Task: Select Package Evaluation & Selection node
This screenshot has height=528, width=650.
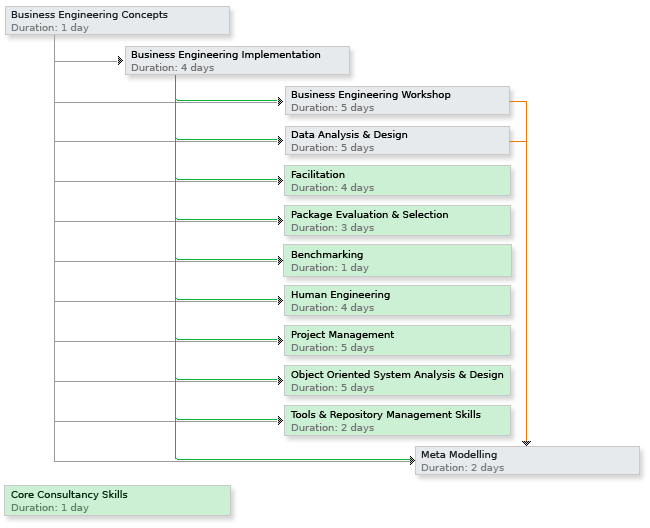Action: [x=397, y=220]
